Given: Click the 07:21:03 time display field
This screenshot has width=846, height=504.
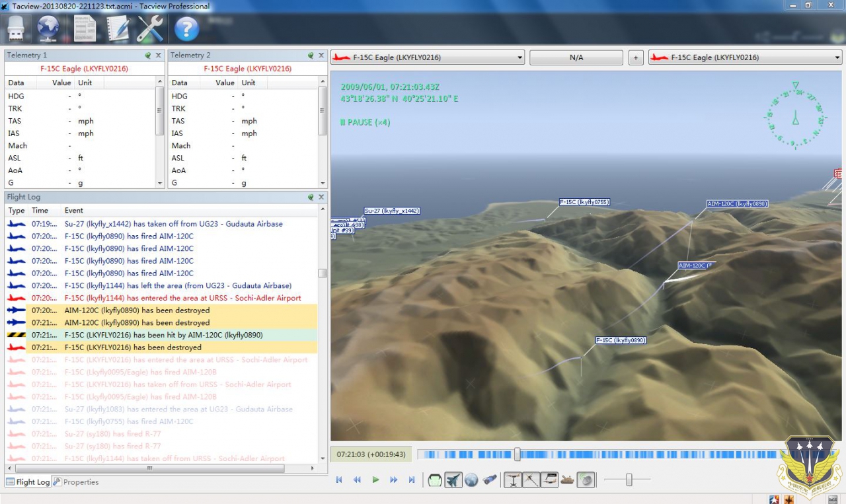Looking at the screenshot, I should 371,454.
